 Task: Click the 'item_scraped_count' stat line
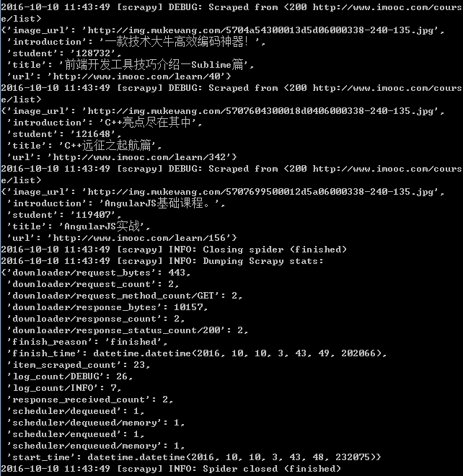click(79, 365)
